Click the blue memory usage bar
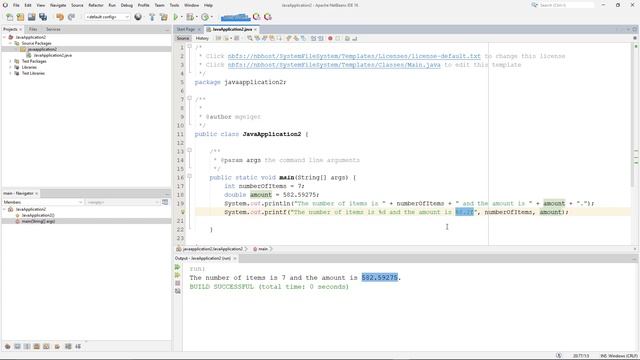 235,17
